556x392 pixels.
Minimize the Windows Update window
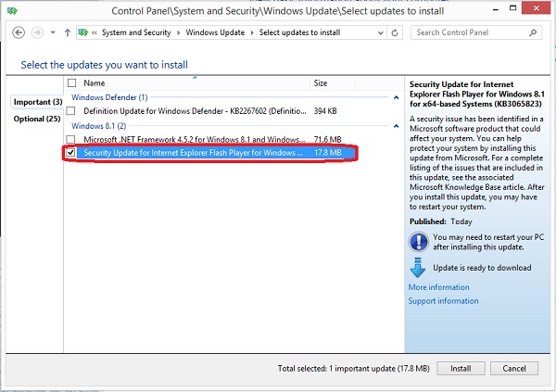496,9
